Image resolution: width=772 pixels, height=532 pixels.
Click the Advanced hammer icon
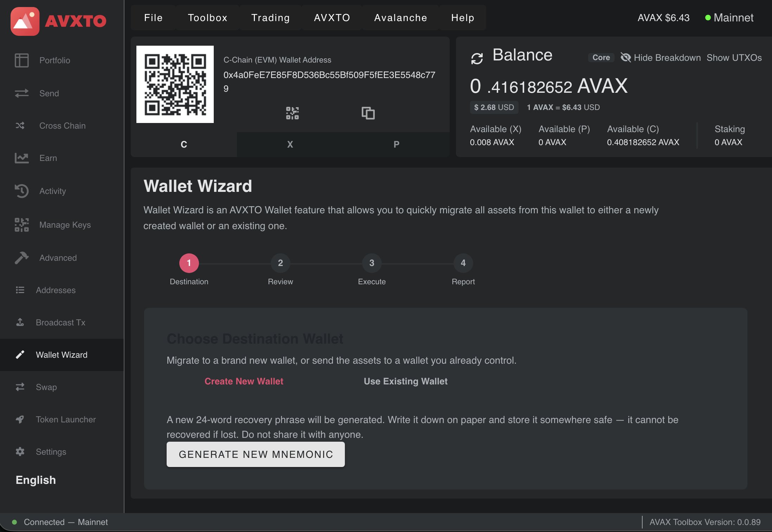21,258
